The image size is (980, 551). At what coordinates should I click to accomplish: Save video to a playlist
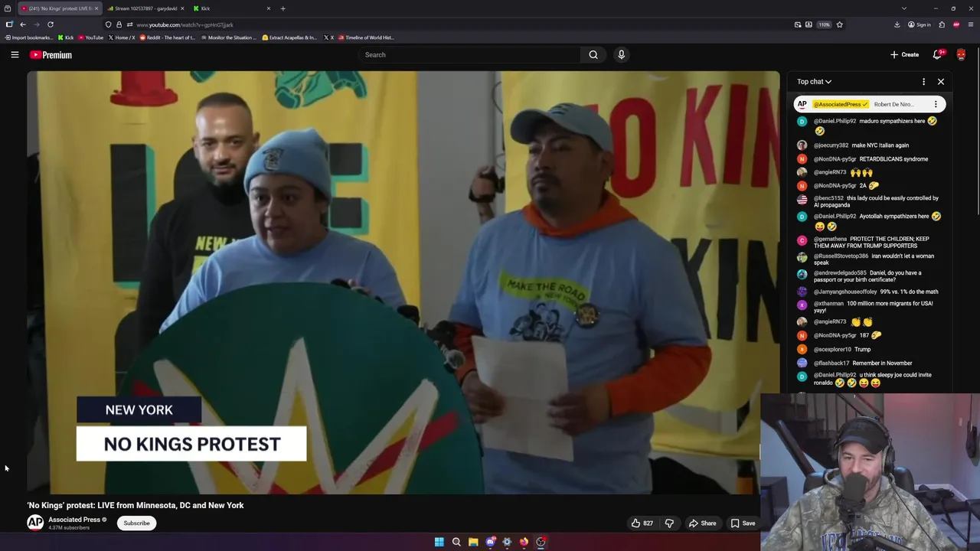743,523
